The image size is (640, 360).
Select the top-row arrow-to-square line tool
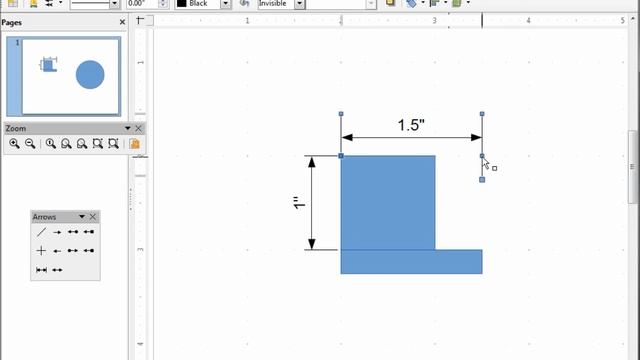[89, 232]
